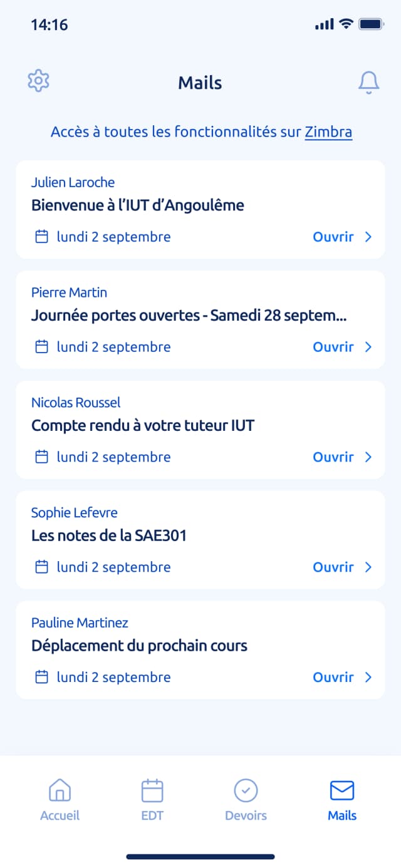The width and height of the screenshot is (401, 868).
Task: Tap the notifications bell icon
Action: pyautogui.click(x=368, y=83)
